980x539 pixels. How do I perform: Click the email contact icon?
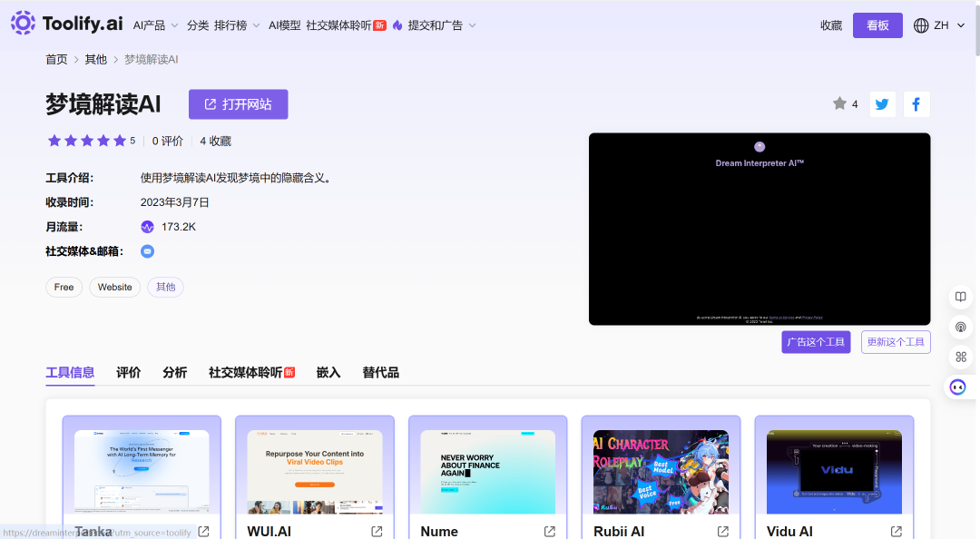pyautogui.click(x=148, y=251)
